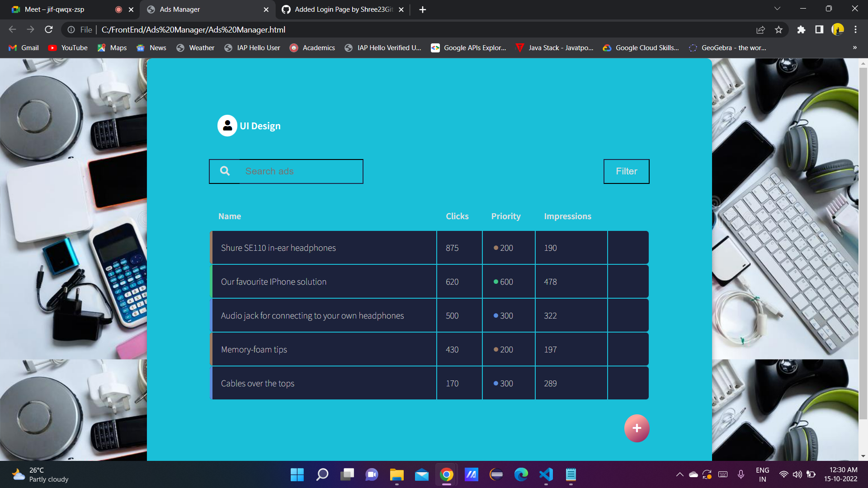Bookmark this page using the star icon
This screenshot has width=868, height=488.
point(779,29)
